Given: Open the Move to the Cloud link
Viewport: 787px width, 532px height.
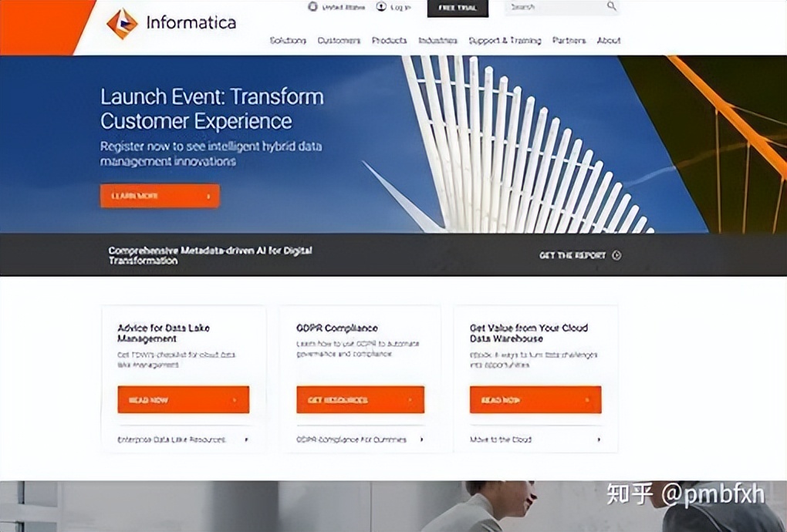Looking at the screenshot, I should (501, 439).
